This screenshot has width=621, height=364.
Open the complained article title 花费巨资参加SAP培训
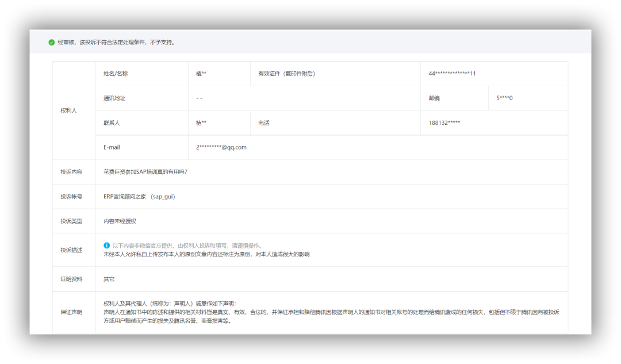click(145, 172)
